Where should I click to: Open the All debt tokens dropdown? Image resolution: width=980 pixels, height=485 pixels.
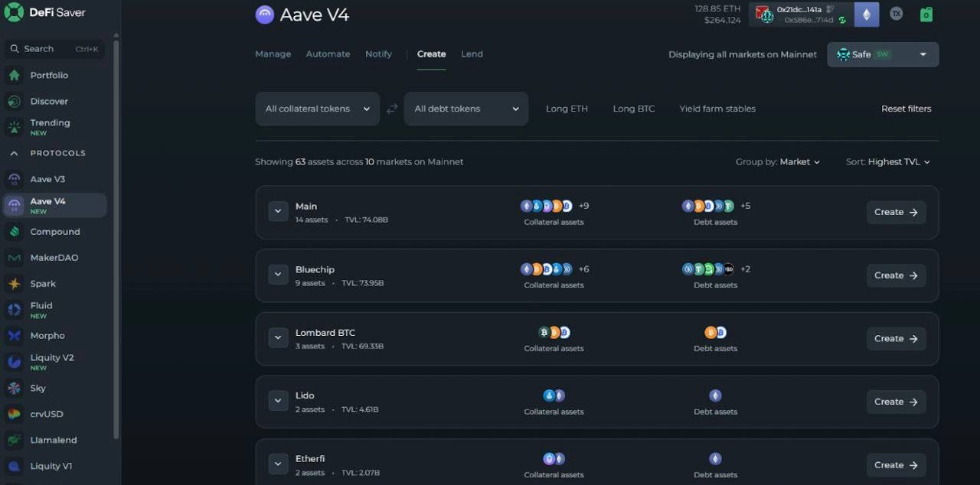(x=466, y=109)
